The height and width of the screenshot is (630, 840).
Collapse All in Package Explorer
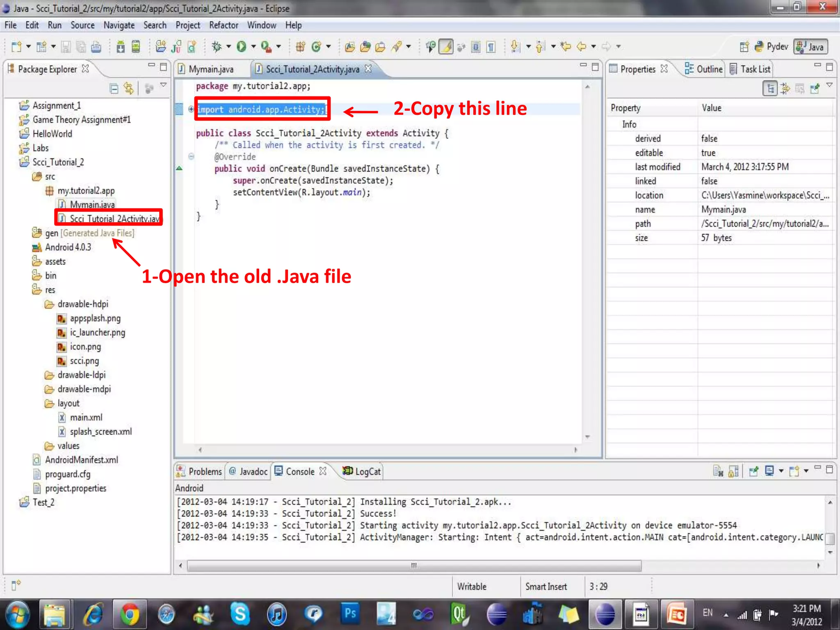pos(114,88)
